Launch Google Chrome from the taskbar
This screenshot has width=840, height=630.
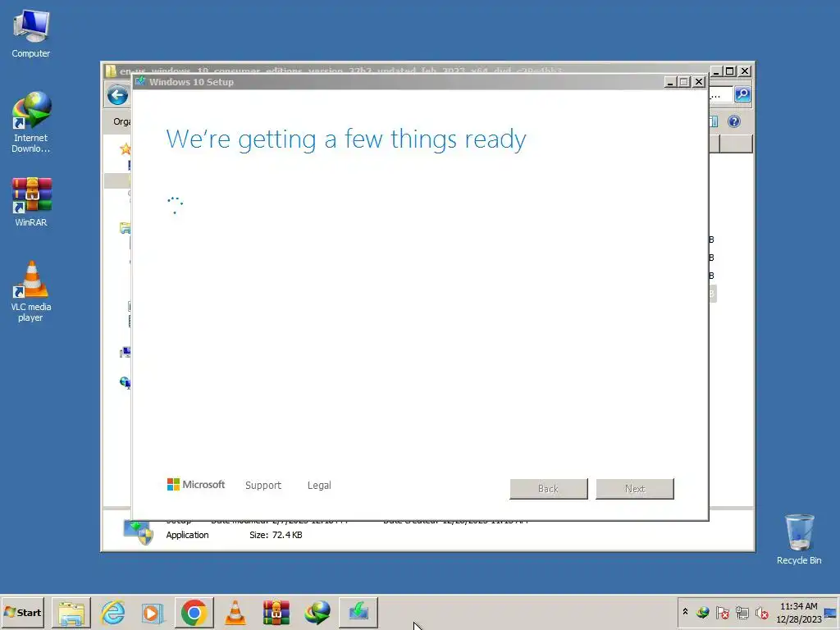point(194,612)
